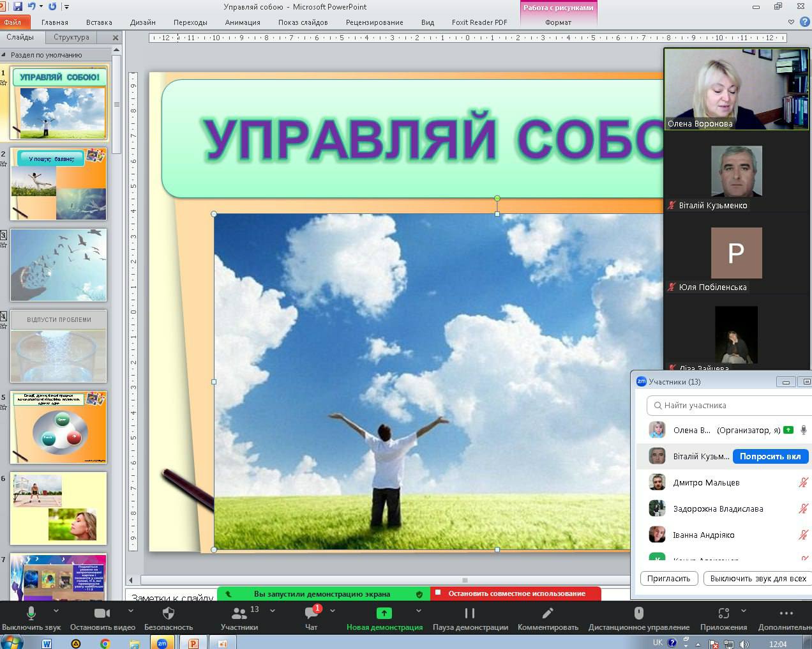Click the Пригласить button
This screenshot has height=649, width=812.
[x=668, y=579]
